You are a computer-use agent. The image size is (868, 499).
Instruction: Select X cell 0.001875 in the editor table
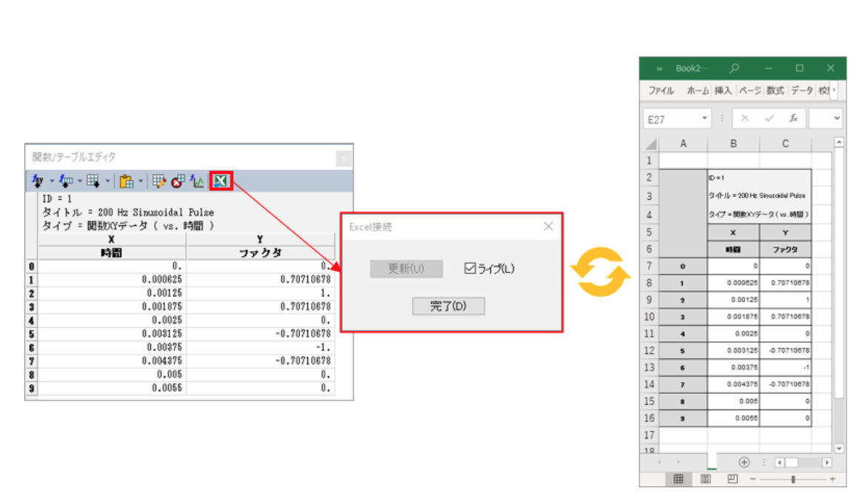pos(112,307)
